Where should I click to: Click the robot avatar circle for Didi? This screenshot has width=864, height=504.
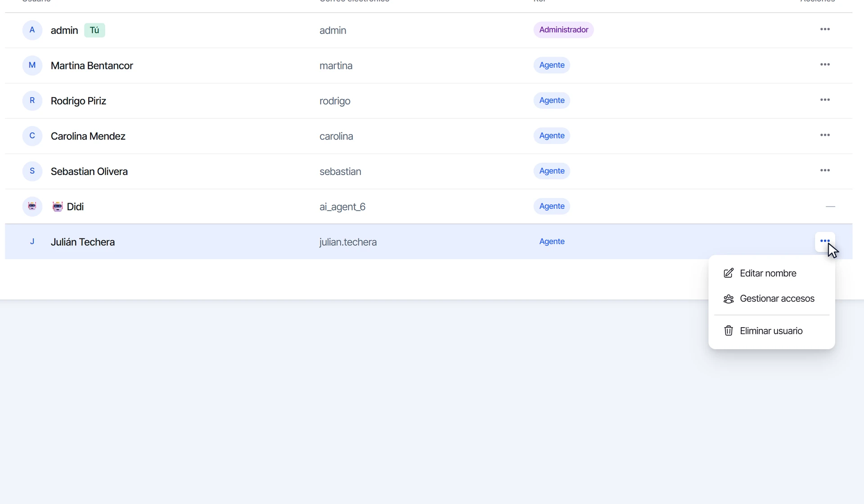click(x=32, y=207)
